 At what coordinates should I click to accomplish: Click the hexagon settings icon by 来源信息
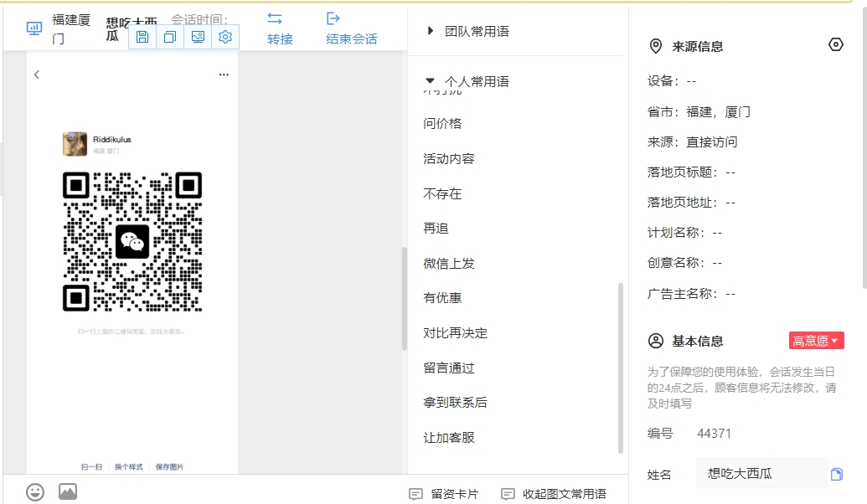click(835, 44)
